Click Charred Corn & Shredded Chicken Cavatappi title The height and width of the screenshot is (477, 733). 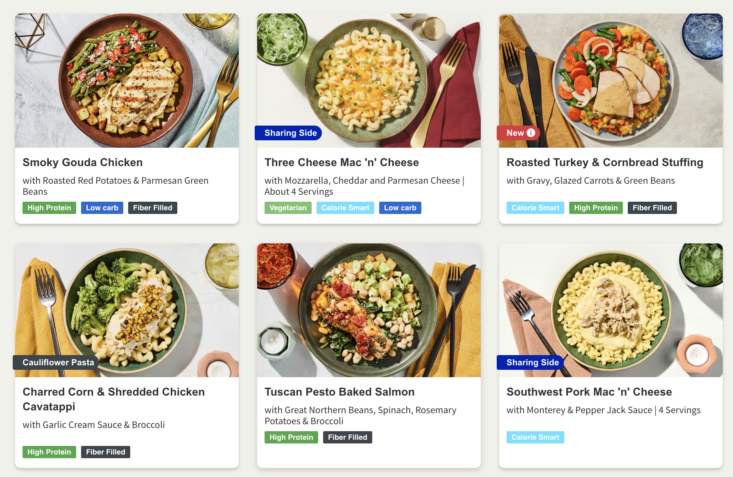click(x=114, y=399)
